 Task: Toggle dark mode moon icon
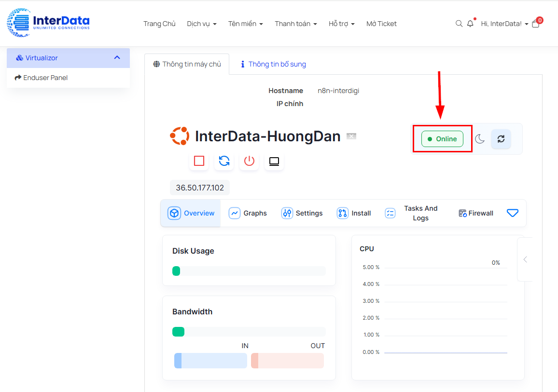(x=480, y=138)
